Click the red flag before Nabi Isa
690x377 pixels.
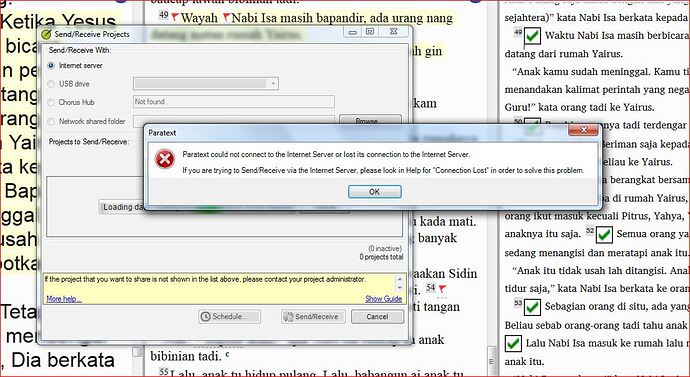pos(227,18)
